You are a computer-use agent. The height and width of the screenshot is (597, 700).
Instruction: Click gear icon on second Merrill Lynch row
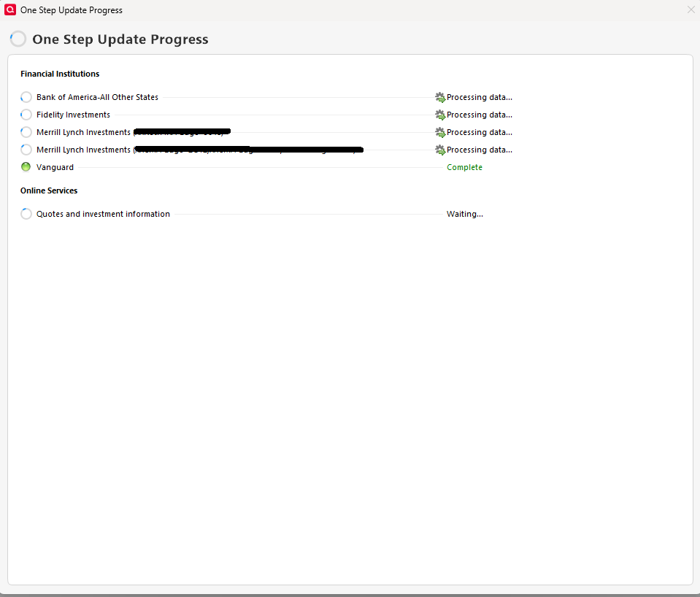440,150
